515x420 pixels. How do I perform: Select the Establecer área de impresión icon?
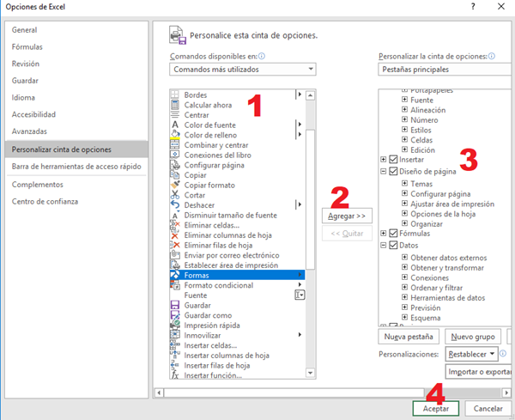click(175, 265)
